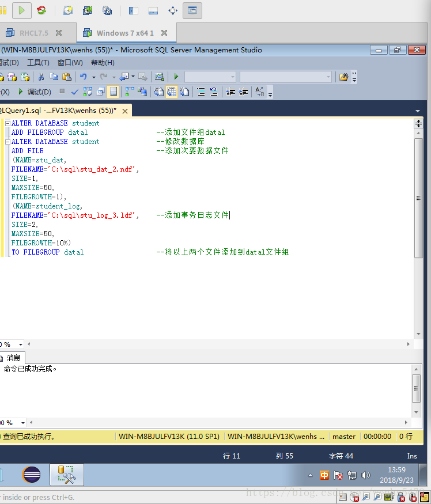Expand standard toolbar overflow options
This screenshot has height=504, width=431.
354,77
